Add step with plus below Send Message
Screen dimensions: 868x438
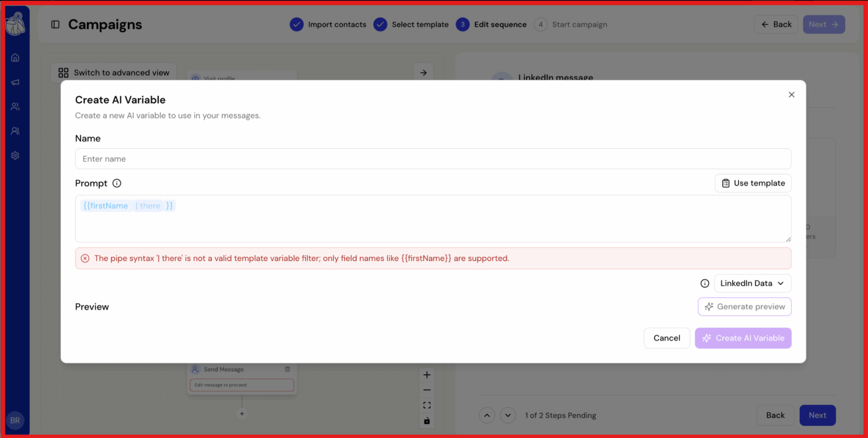point(242,413)
